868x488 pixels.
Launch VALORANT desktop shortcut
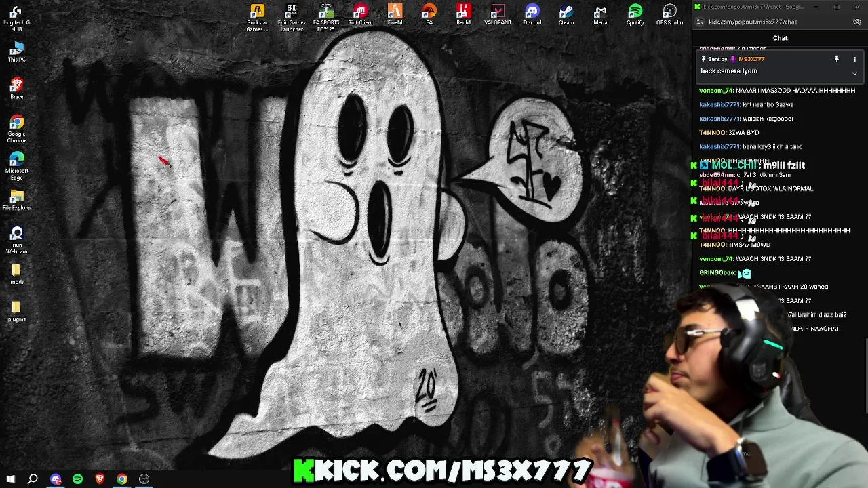[498, 15]
